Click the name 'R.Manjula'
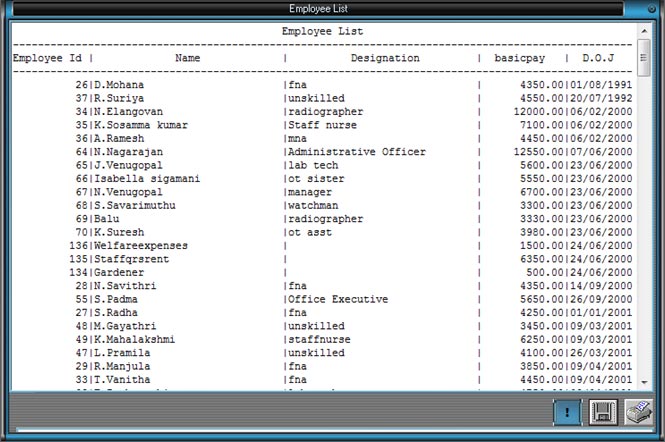665x442 pixels. pyautogui.click(x=122, y=366)
